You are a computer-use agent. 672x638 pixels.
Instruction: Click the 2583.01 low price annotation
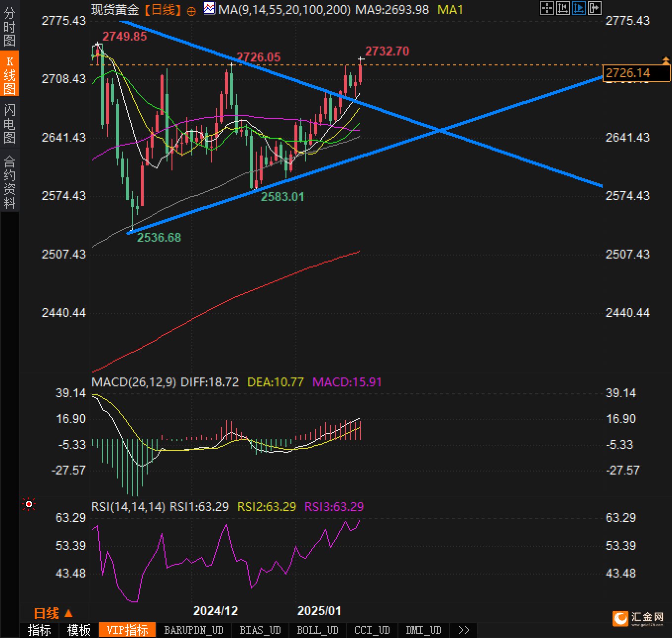[x=282, y=197]
